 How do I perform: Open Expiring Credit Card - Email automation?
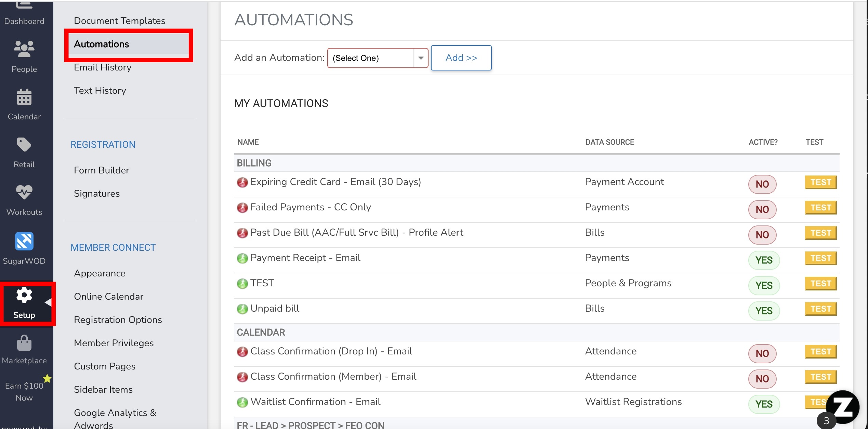point(336,182)
